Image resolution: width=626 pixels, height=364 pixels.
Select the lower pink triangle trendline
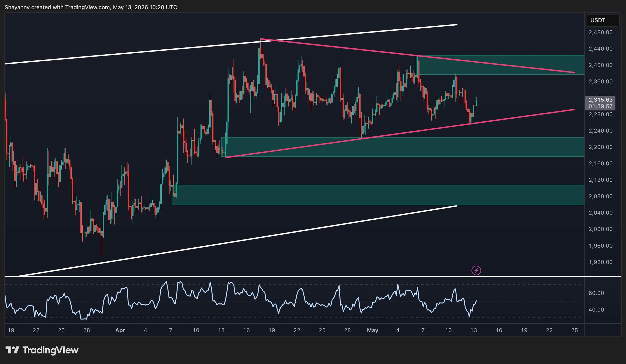click(400, 133)
